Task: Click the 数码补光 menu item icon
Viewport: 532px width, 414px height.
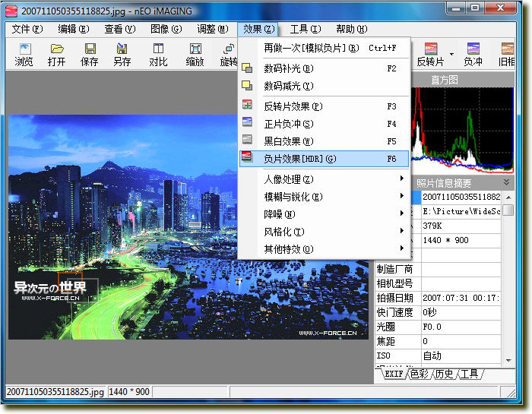Action: coord(247,68)
